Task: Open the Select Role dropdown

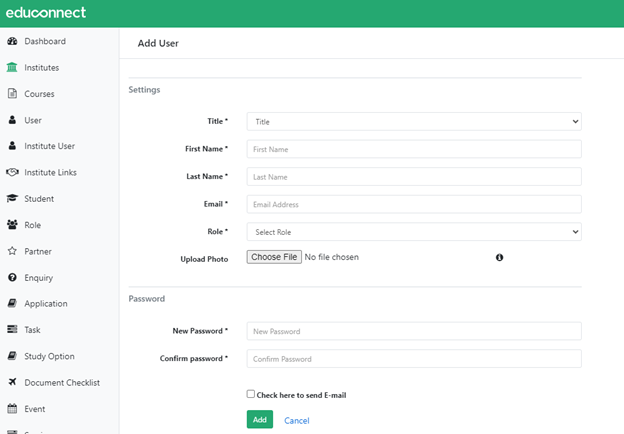Action: (414, 232)
